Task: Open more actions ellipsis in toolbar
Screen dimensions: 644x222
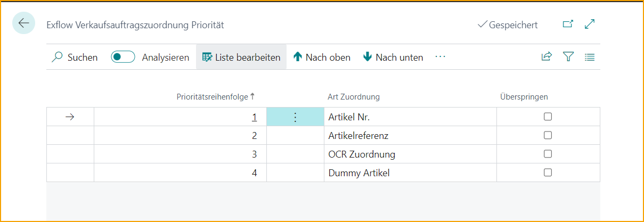Action: (440, 57)
